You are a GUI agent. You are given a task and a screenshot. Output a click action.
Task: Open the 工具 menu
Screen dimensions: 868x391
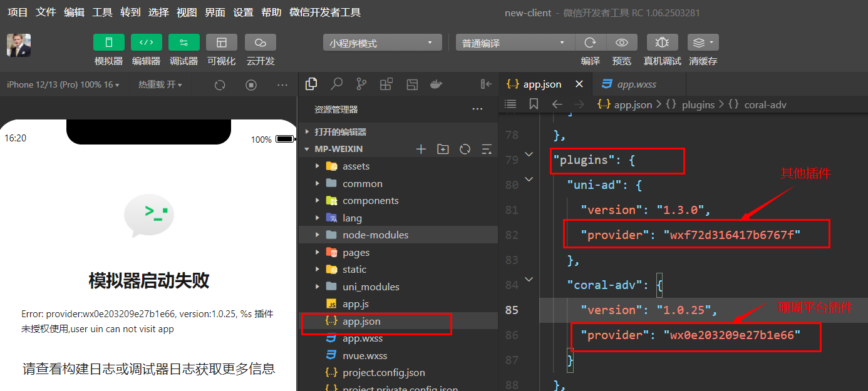102,13
